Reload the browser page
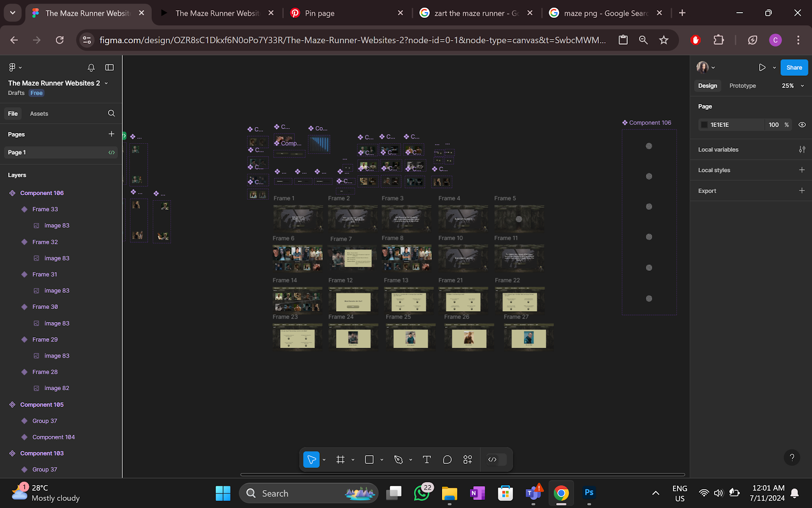Viewport: 812px width, 508px height. [59, 40]
